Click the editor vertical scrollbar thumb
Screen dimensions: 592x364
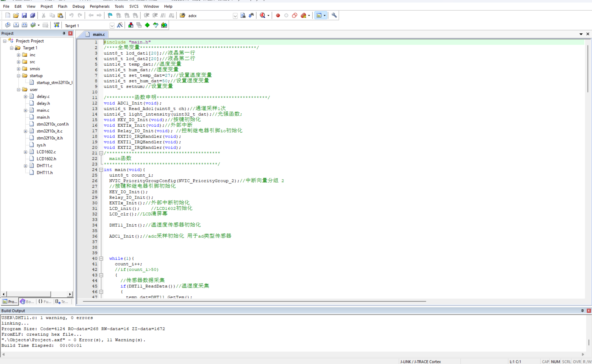[x=588, y=69]
